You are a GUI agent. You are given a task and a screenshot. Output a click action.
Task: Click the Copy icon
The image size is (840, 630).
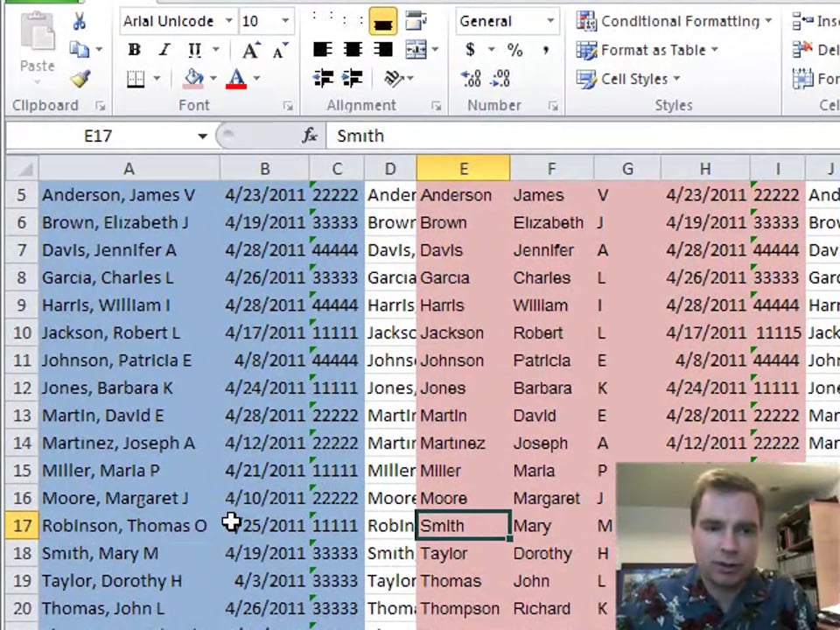(80, 50)
